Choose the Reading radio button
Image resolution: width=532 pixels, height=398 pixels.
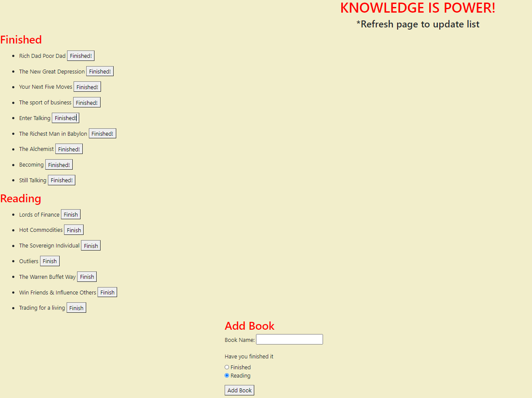(227, 375)
